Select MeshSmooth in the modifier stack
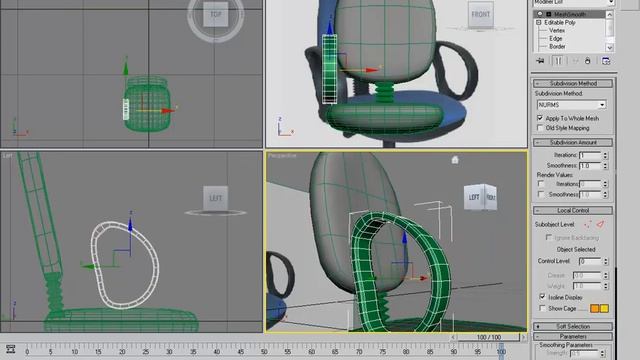 point(570,14)
